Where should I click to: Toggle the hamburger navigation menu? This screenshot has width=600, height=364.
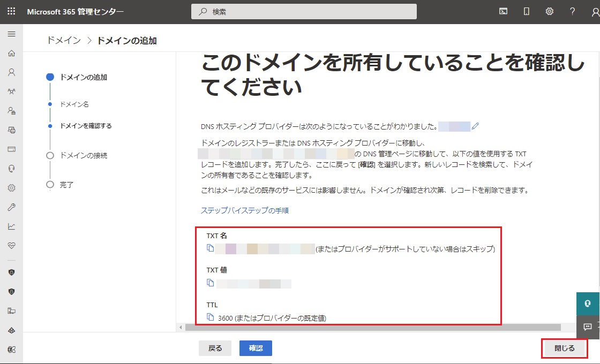coord(11,34)
